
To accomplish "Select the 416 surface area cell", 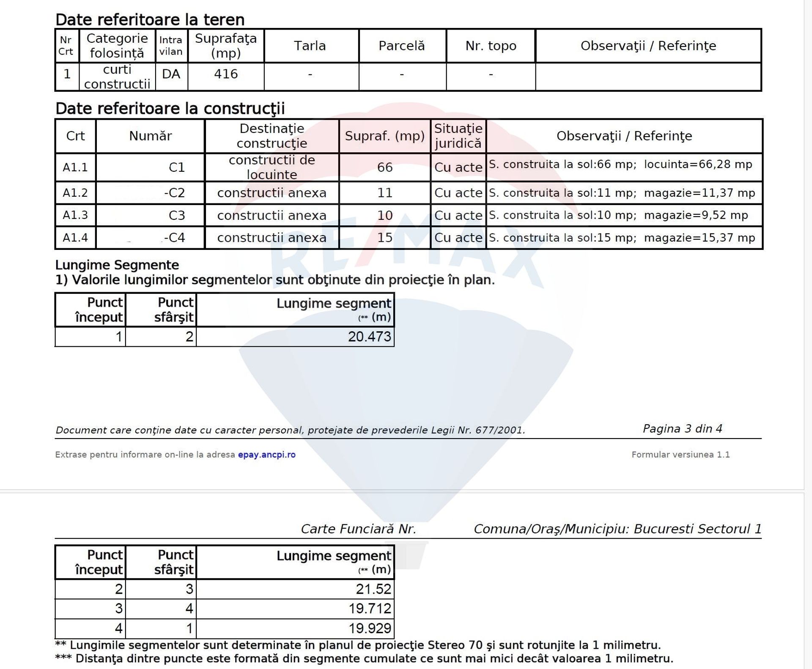I will tap(226, 74).
